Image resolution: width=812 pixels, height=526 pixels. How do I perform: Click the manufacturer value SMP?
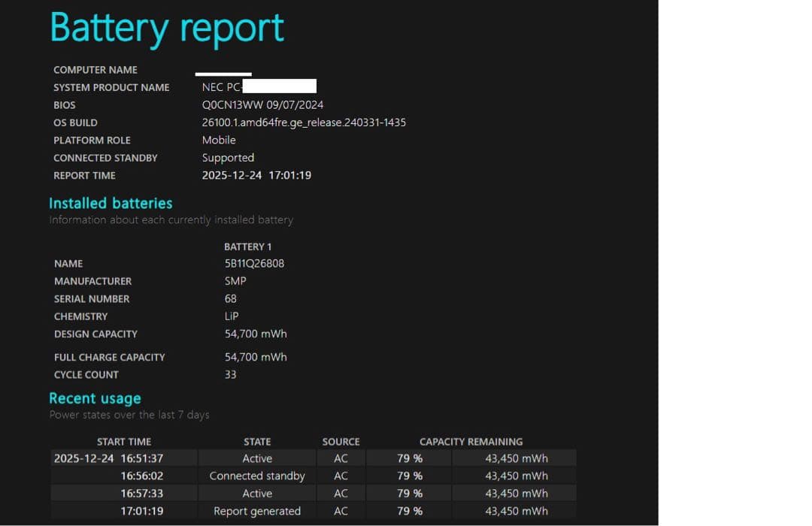click(x=235, y=281)
